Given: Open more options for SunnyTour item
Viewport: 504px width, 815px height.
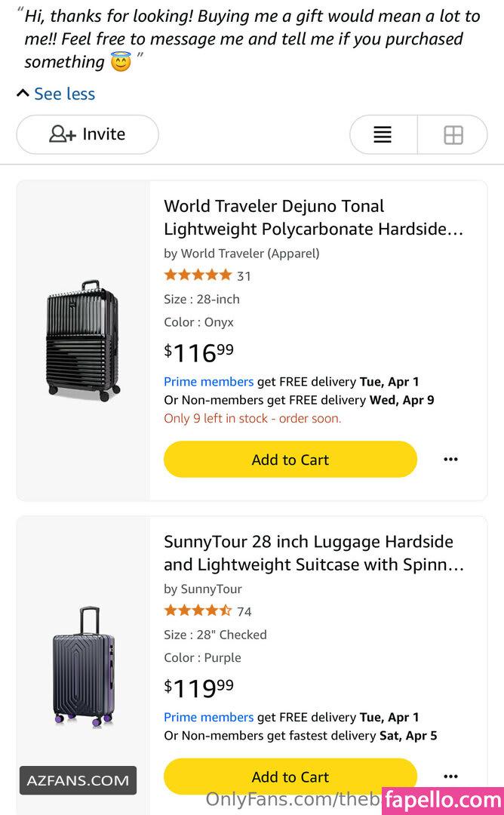Looking at the screenshot, I should click(450, 777).
